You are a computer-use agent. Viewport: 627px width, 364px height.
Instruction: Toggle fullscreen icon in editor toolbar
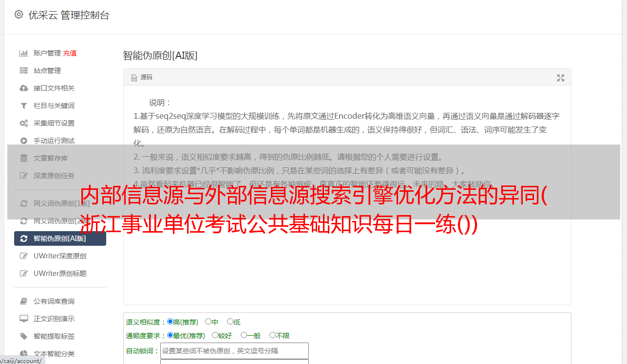click(561, 78)
